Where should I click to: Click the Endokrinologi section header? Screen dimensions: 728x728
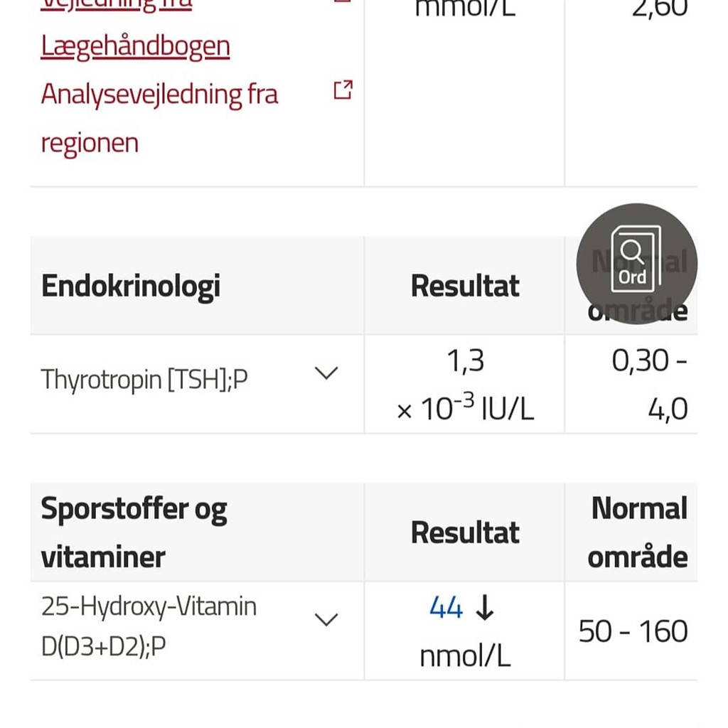click(x=131, y=286)
